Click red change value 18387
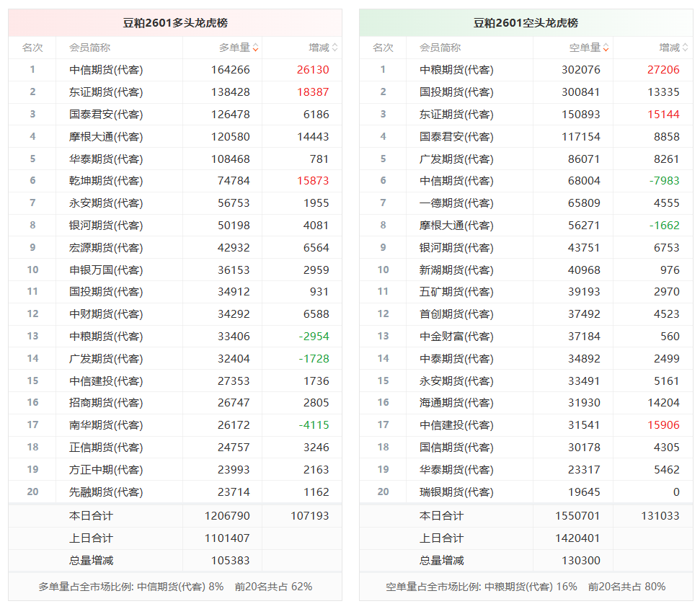This screenshot has height=609, width=700. click(313, 92)
